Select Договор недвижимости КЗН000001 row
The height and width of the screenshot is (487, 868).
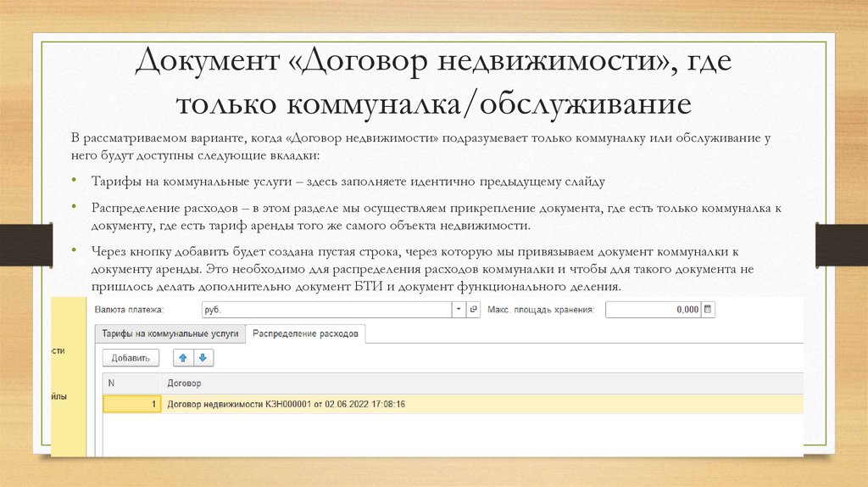point(453,404)
